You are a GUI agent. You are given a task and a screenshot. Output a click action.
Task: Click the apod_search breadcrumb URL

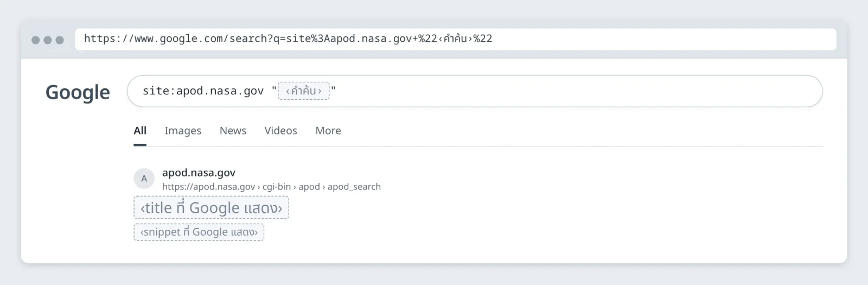tap(271, 186)
